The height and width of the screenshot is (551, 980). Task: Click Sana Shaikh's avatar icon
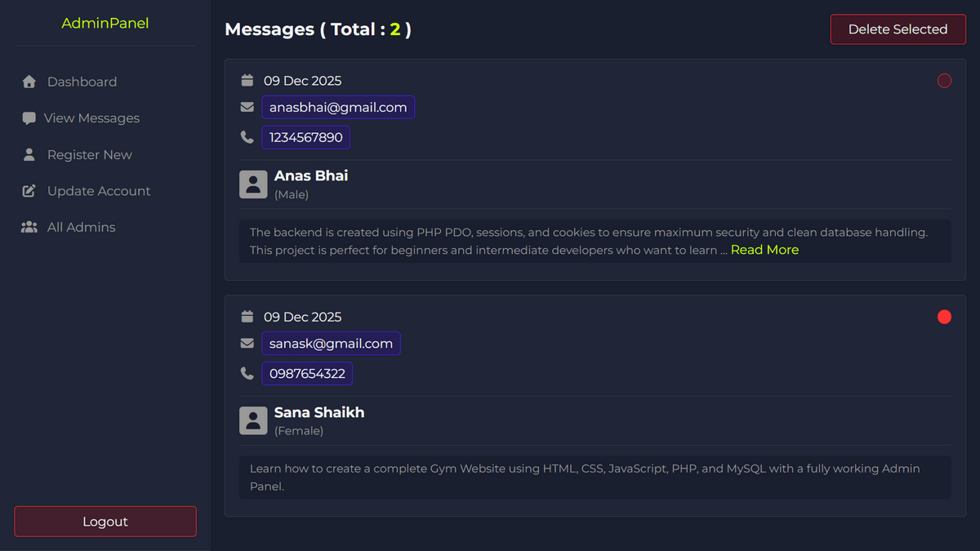coord(253,421)
